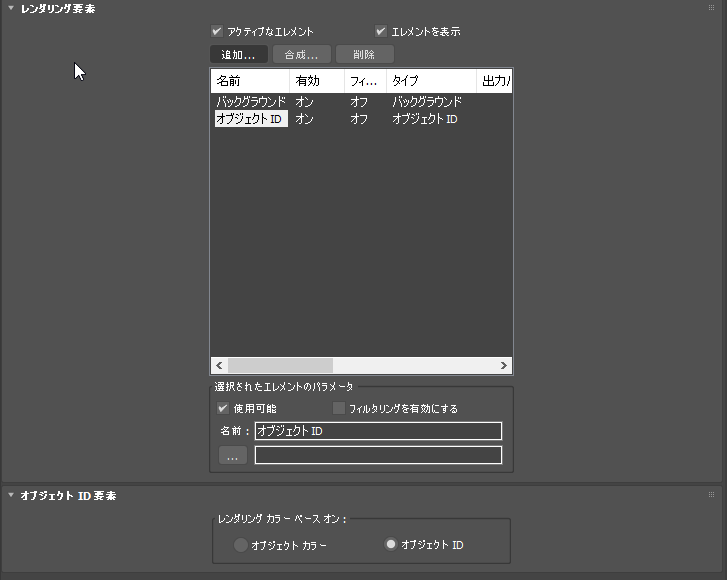Click レンダリング要素 rollout grip icon
Image resolution: width=727 pixels, height=580 pixels.
711,8
